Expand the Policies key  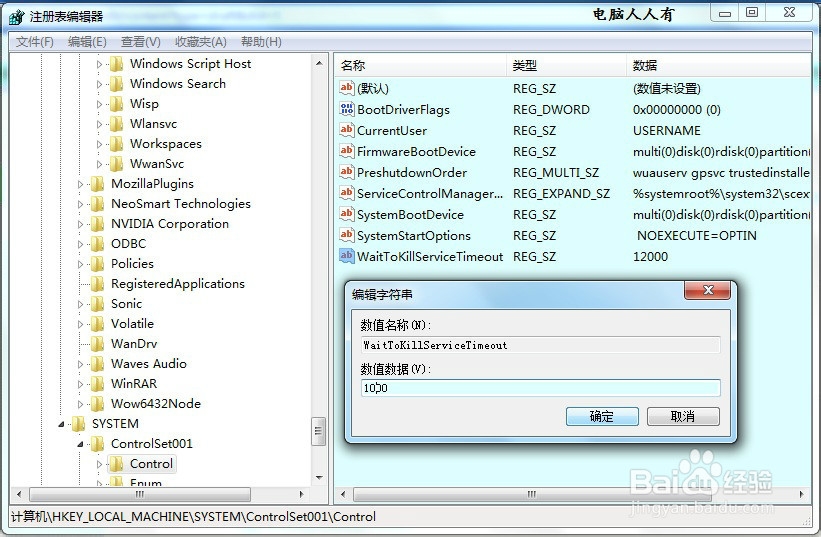point(80,264)
